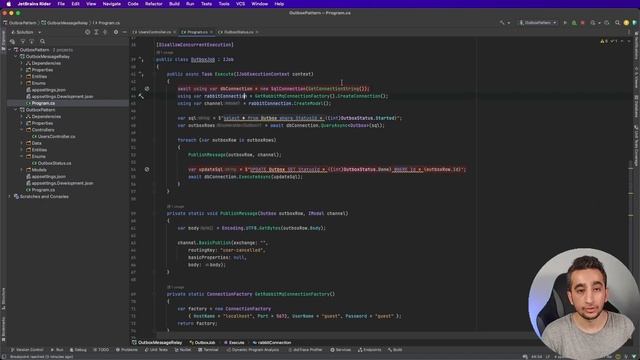640x360 pixels.
Task: Open the Apple menu
Action: point(9,4)
